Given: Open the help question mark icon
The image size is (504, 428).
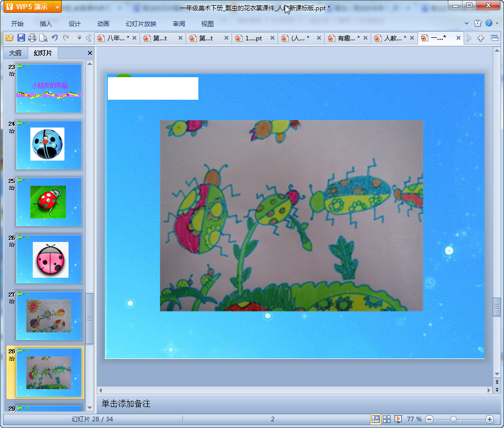Looking at the screenshot, I should pyautogui.click(x=489, y=23).
